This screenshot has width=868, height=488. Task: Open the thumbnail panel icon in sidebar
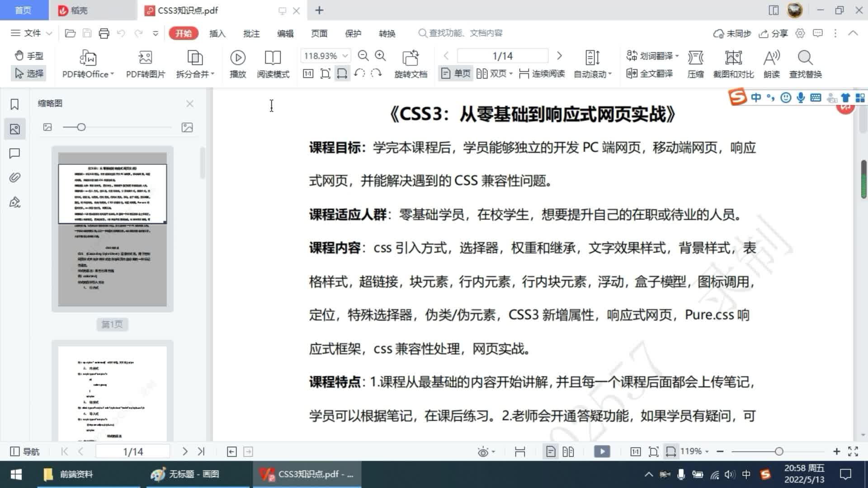click(x=14, y=129)
